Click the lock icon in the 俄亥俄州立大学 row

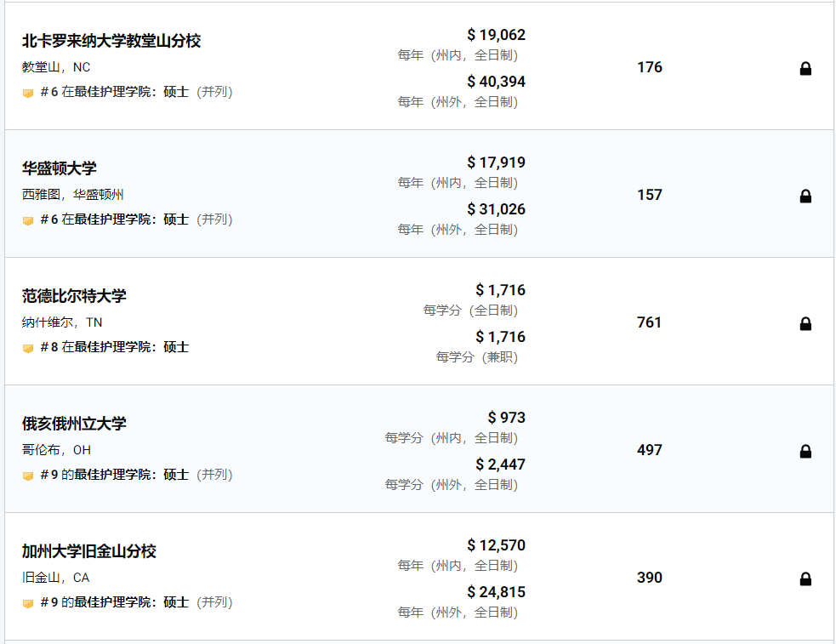point(805,451)
